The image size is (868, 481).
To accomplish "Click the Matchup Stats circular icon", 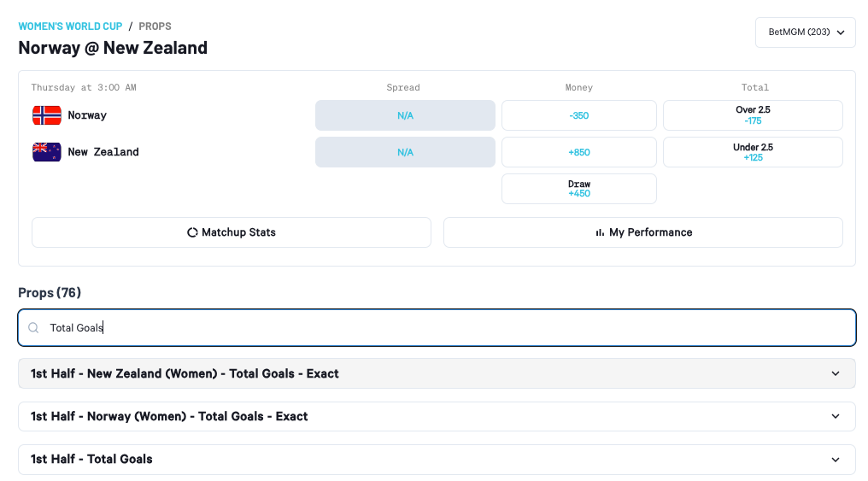I will [x=192, y=232].
